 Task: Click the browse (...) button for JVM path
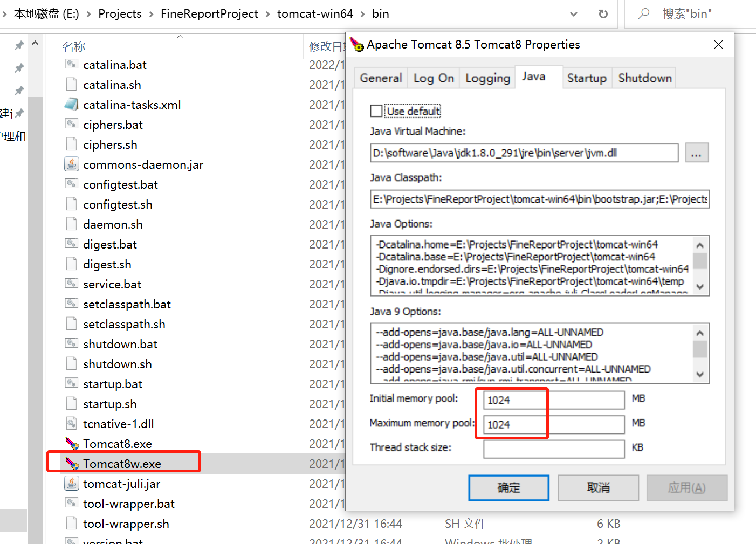(697, 153)
